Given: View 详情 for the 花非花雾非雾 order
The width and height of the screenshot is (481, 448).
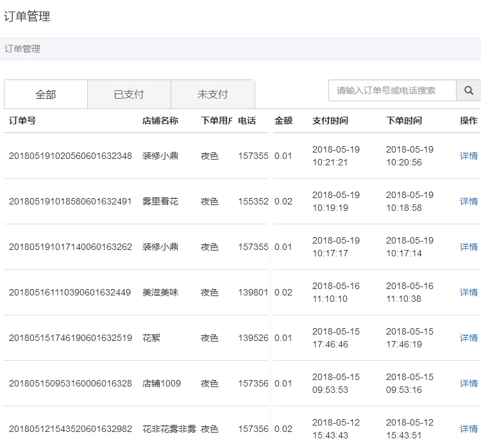Looking at the screenshot, I should (x=468, y=429).
